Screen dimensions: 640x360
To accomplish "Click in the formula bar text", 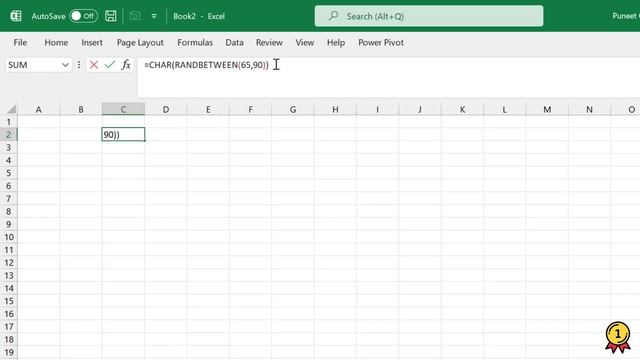I will point(206,65).
